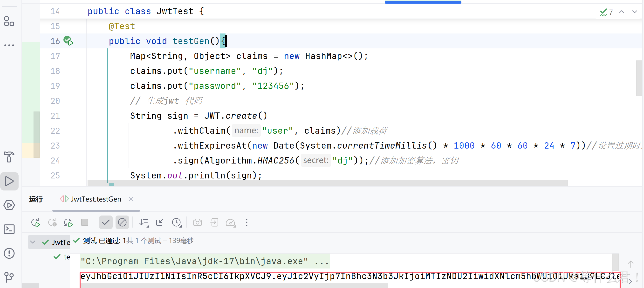Open the more options kebab menu in test toolbar

(x=247, y=222)
